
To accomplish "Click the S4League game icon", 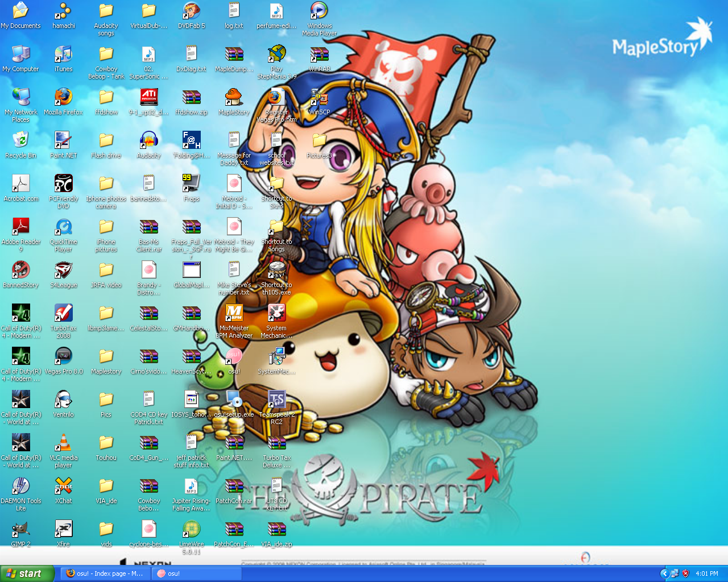I will (x=63, y=270).
